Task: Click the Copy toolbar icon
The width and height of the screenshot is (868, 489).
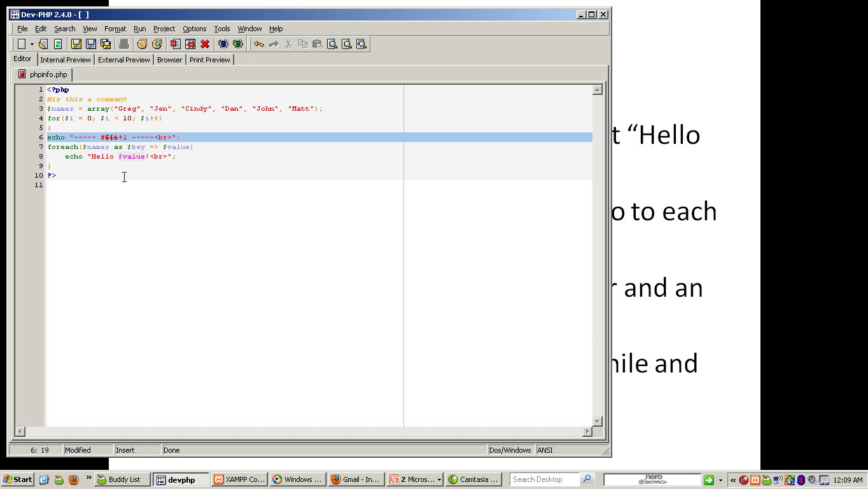Action: point(303,44)
